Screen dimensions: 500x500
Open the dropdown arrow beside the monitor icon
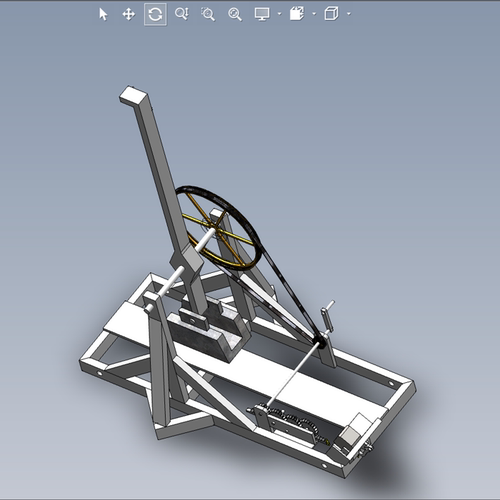tap(279, 14)
